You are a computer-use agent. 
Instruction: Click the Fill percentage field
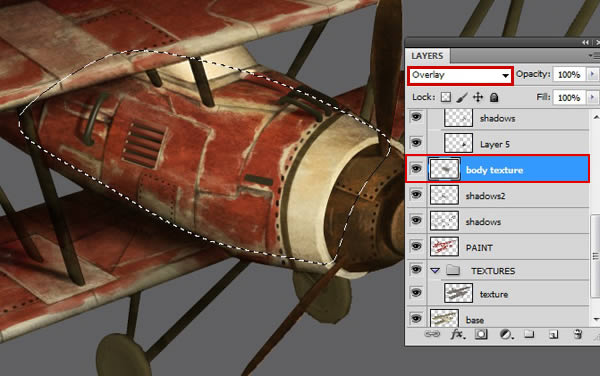[x=569, y=98]
